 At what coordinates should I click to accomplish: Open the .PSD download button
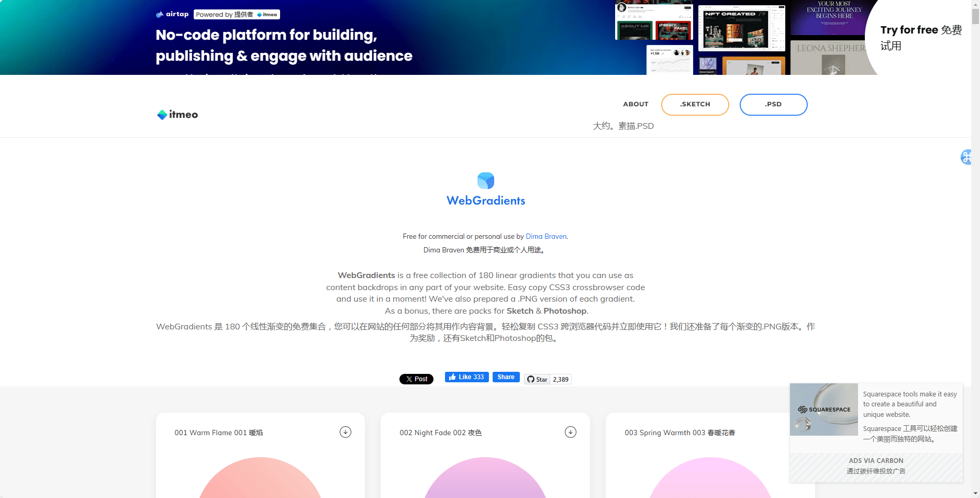point(773,105)
